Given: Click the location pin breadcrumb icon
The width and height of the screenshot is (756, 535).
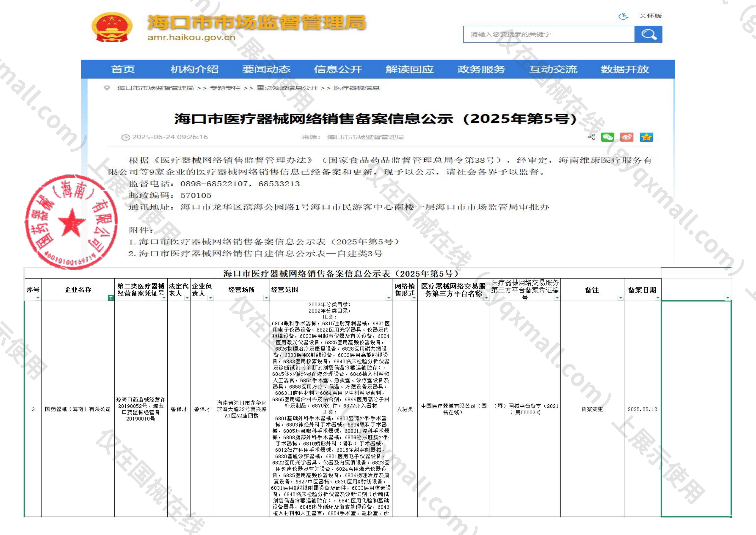Looking at the screenshot, I should coord(107,88).
